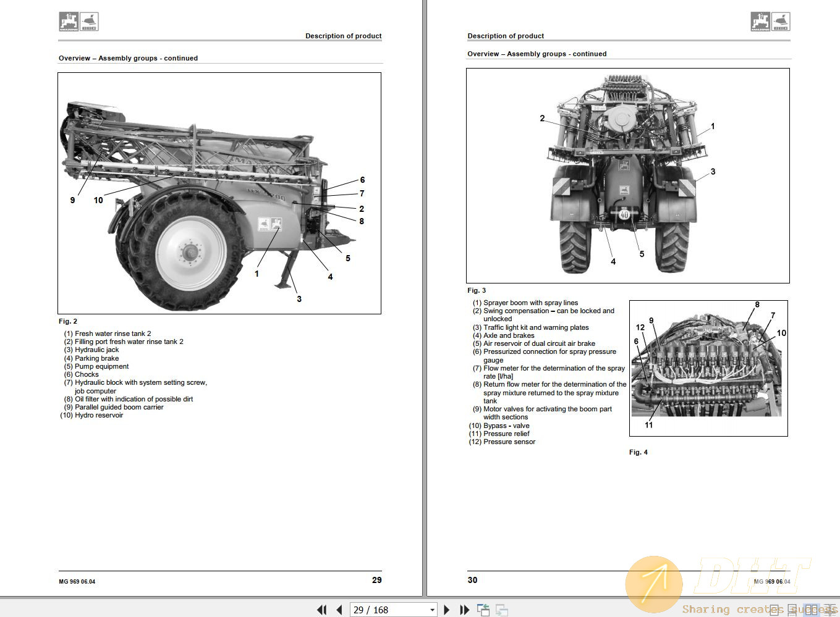The height and width of the screenshot is (617, 840).
Task: Click right page 'Description of product' header
Action: (506, 36)
